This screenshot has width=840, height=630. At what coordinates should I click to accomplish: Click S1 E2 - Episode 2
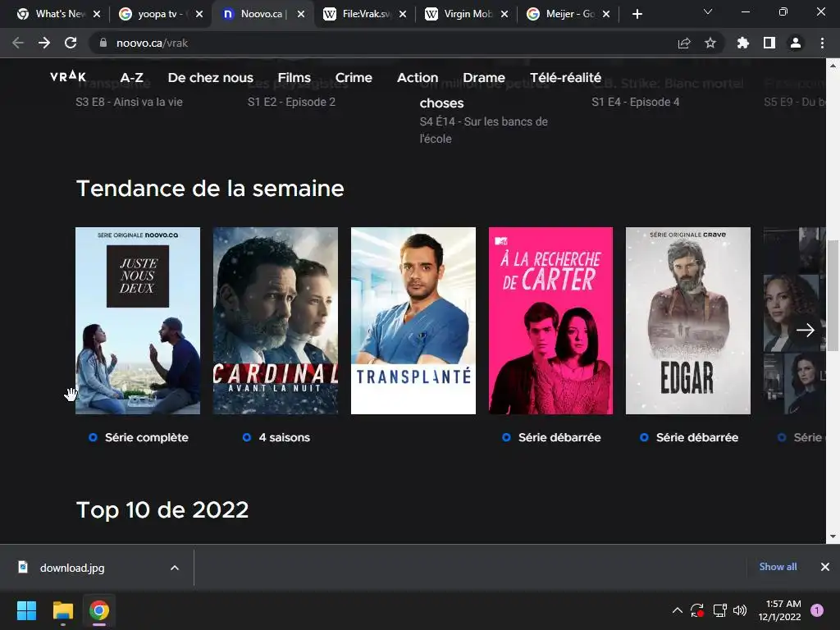(291, 102)
